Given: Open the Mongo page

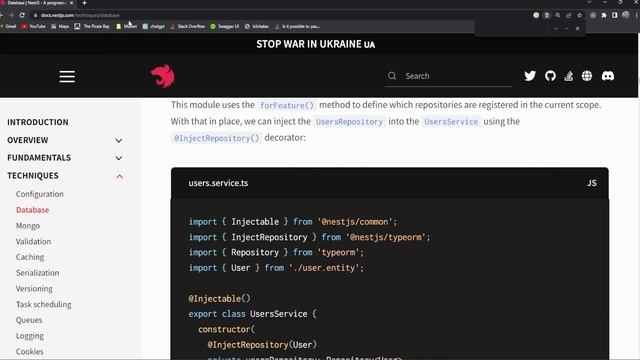Looking at the screenshot, I should pyautogui.click(x=28, y=226).
